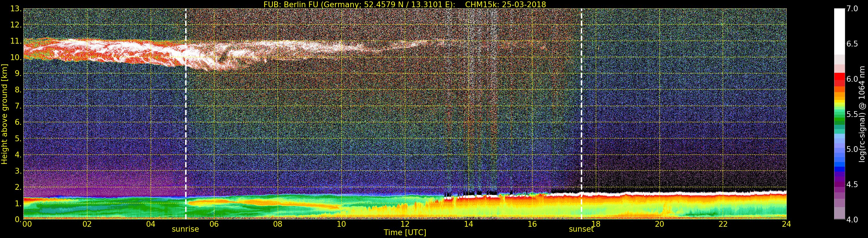Click the time axis tick '24'
The image size is (868, 238).
point(786,224)
